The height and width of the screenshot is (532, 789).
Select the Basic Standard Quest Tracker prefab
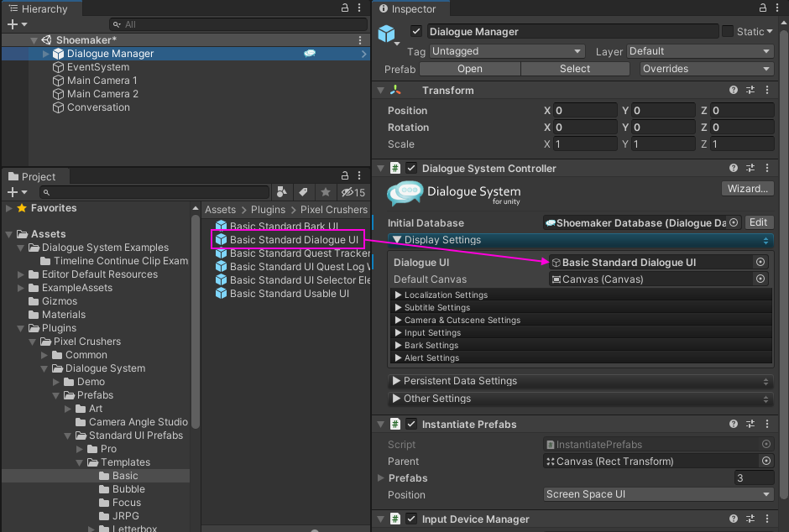click(x=293, y=253)
